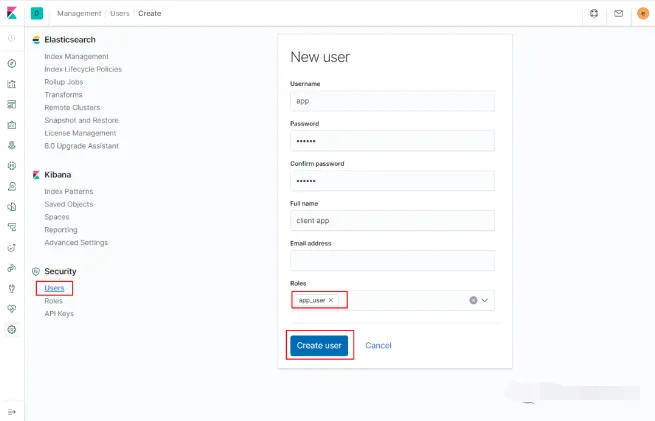Open the Recently viewed clock icon
655x421 pixels.
click(12, 38)
